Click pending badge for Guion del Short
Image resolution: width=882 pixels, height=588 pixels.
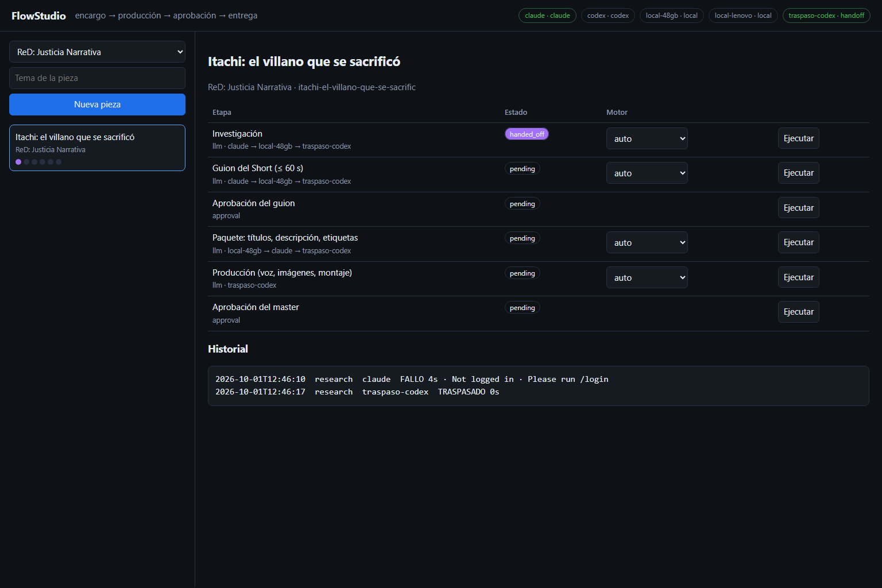pyautogui.click(x=522, y=169)
